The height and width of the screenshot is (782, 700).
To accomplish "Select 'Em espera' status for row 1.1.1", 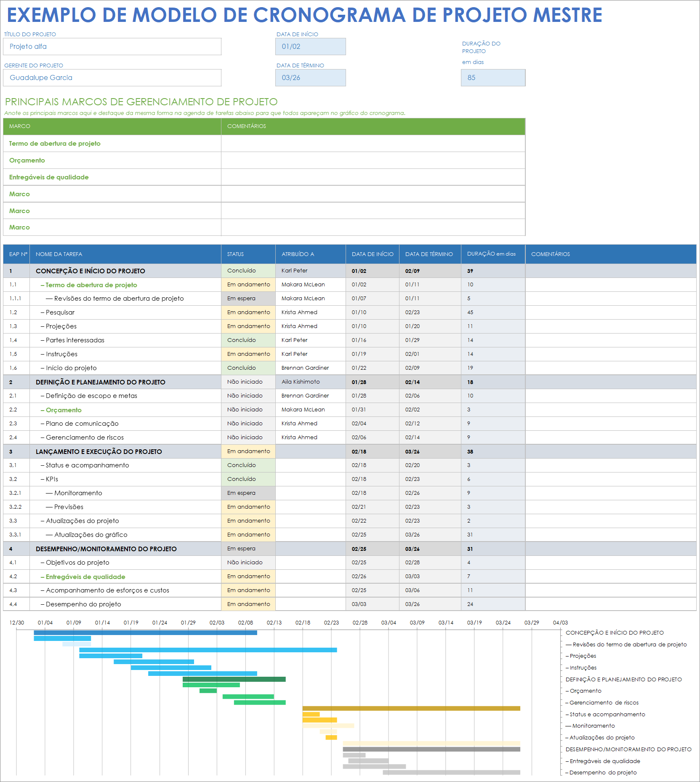I will 248,299.
